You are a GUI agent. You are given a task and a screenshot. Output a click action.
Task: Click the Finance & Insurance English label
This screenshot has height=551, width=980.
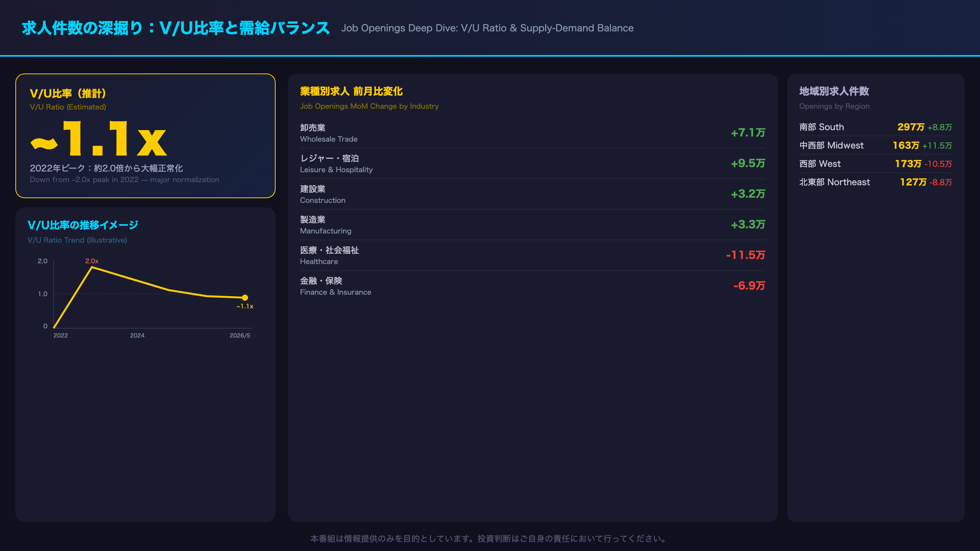[x=336, y=292]
